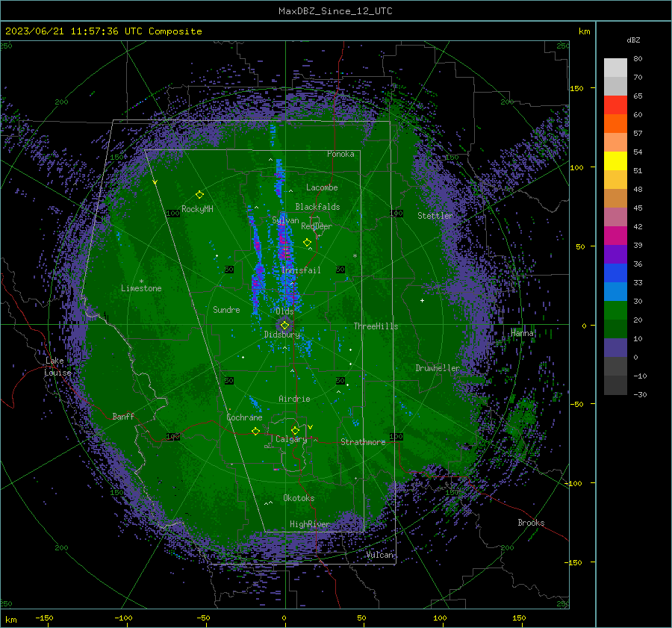Click the Lacombe town label
The height and width of the screenshot is (628, 672).
click(x=322, y=187)
